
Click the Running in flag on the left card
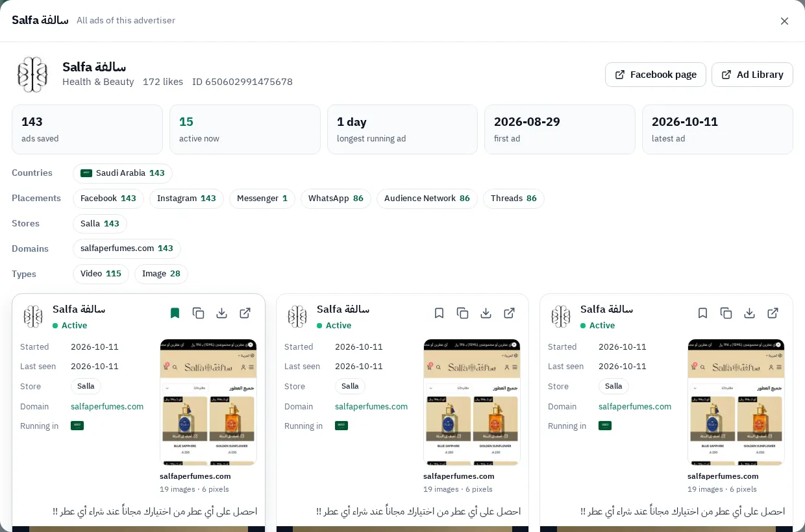click(x=77, y=426)
